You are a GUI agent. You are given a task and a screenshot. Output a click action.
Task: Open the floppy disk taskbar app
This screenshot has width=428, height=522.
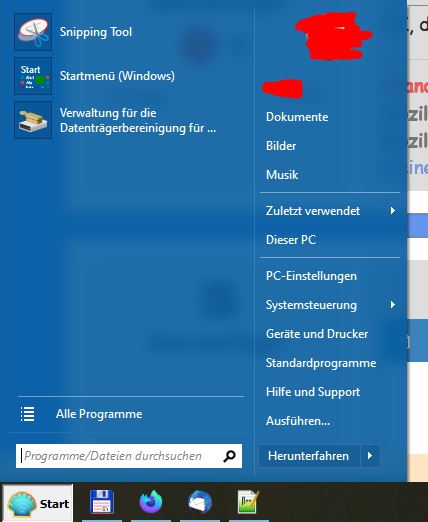[x=102, y=502]
